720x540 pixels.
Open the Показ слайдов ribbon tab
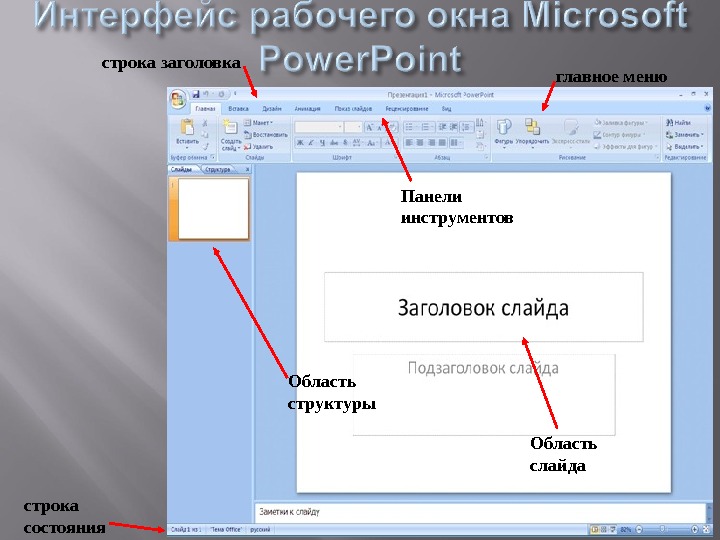(x=353, y=109)
